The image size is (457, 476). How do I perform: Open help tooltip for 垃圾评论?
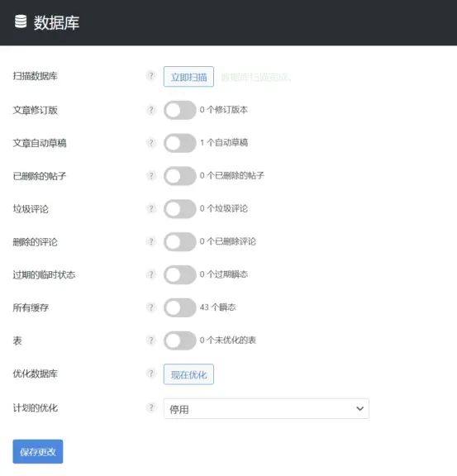click(151, 208)
